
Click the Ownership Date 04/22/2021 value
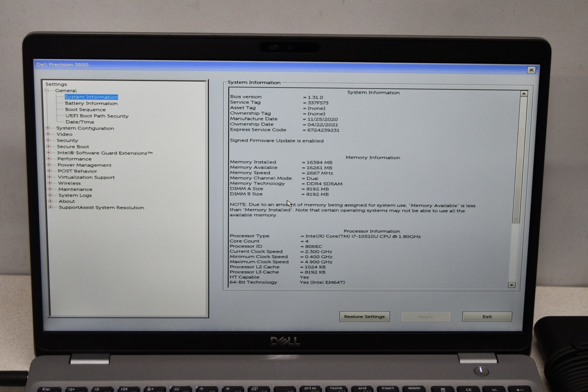[322, 125]
